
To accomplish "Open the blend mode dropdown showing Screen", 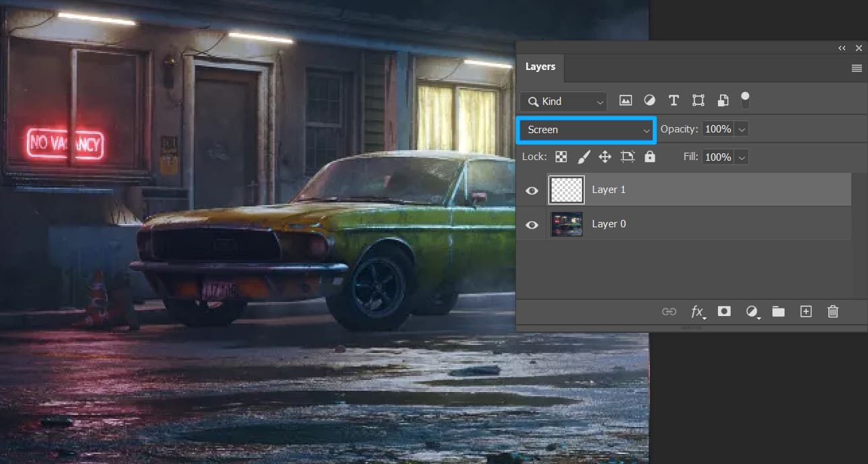I will [585, 129].
